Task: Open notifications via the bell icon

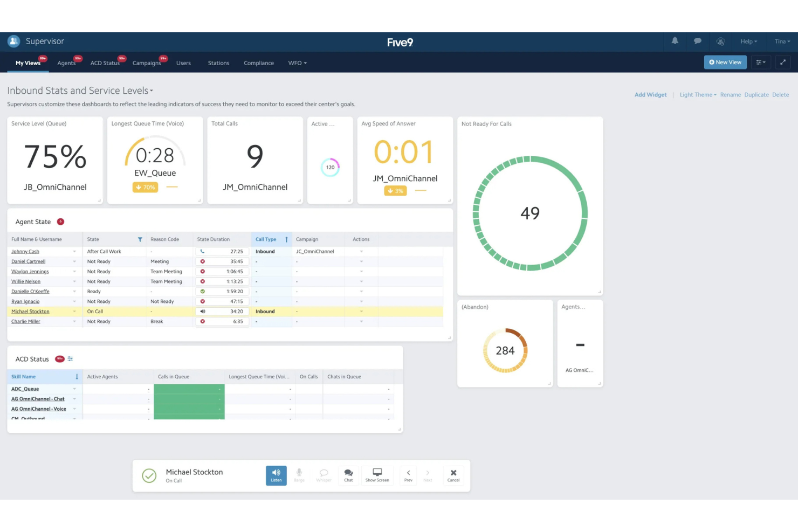Action: tap(675, 42)
